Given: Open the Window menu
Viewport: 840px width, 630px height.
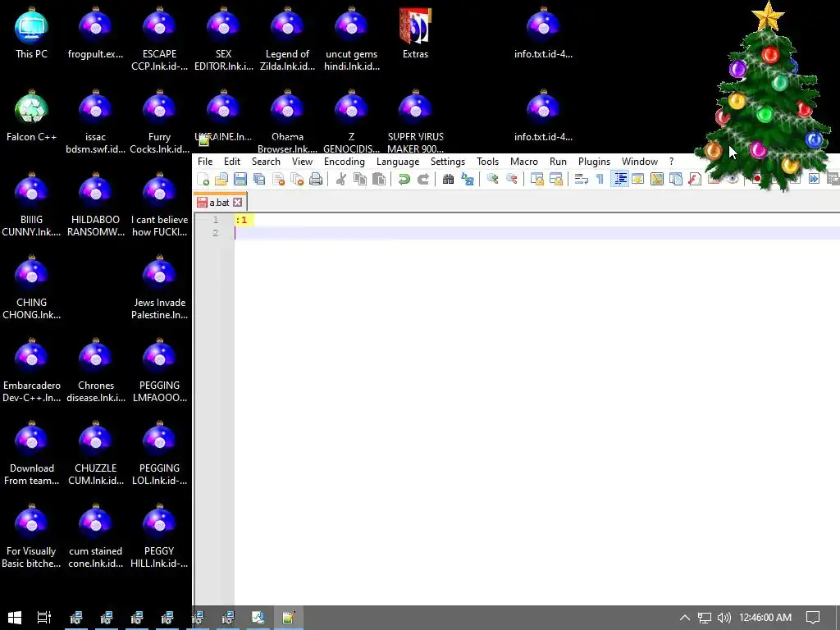Looking at the screenshot, I should click(x=640, y=162).
